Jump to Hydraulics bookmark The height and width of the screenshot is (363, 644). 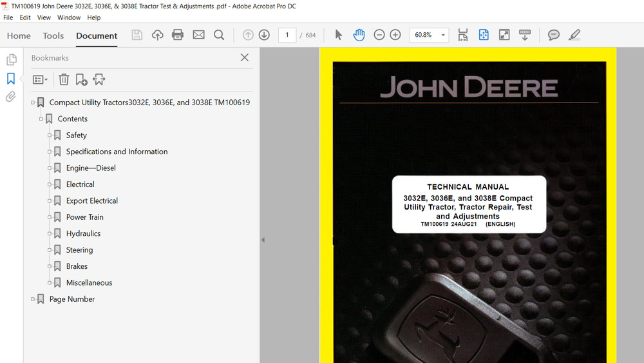[x=83, y=233]
